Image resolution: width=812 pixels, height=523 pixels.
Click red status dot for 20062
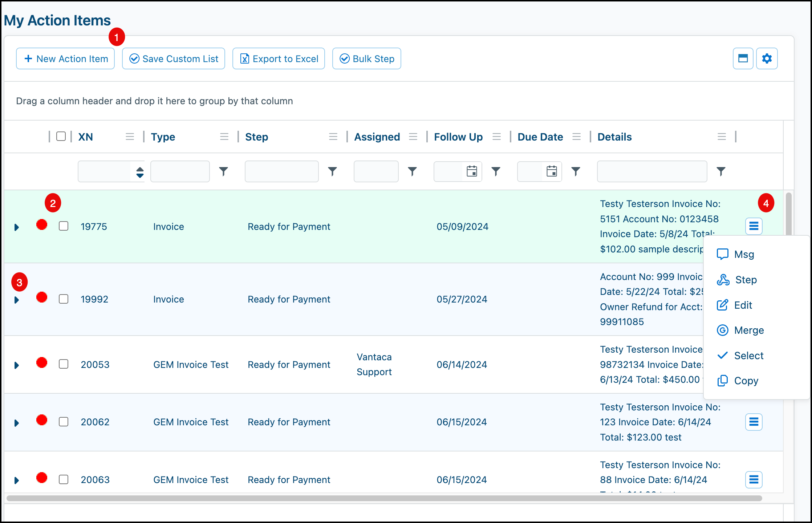(x=42, y=420)
